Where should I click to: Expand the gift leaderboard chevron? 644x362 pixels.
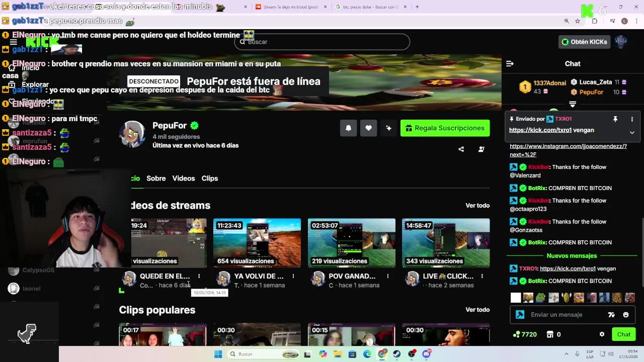pos(572,104)
